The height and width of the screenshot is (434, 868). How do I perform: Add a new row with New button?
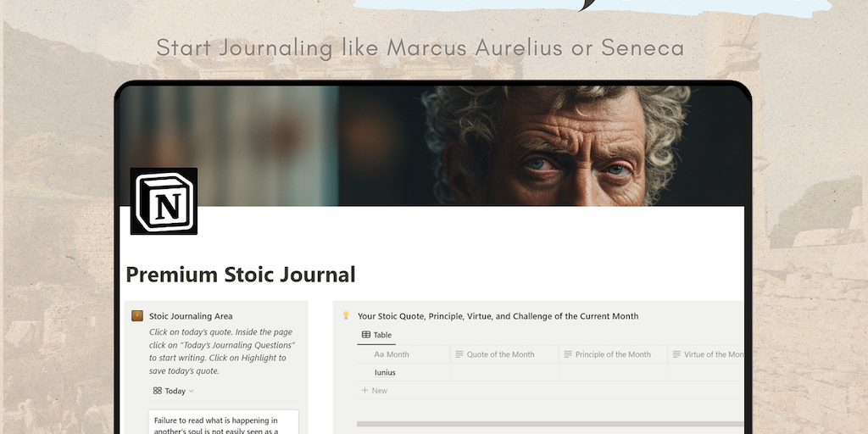tap(375, 391)
